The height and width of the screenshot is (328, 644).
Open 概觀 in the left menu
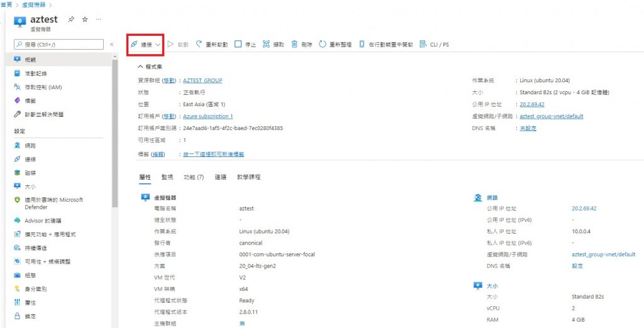pos(58,60)
